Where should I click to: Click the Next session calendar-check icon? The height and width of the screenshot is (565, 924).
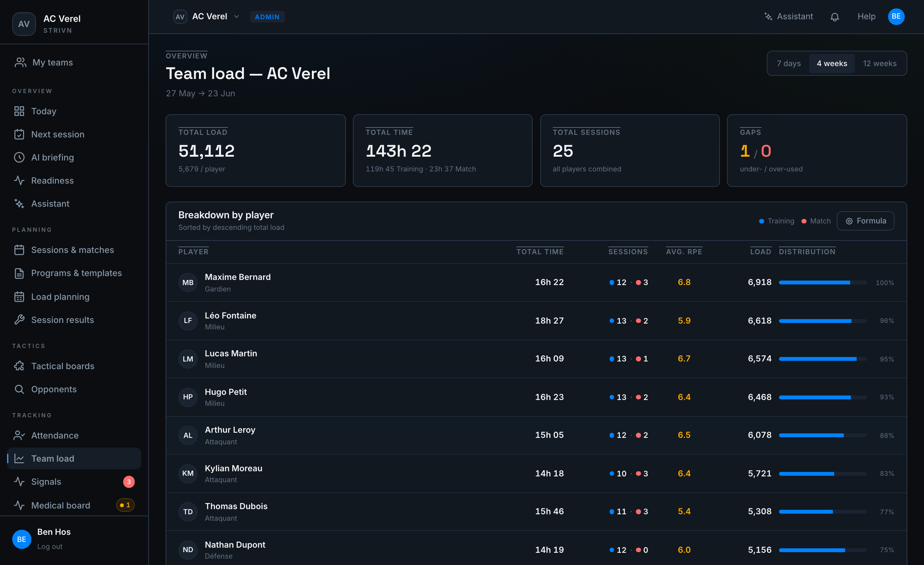pyautogui.click(x=19, y=134)
